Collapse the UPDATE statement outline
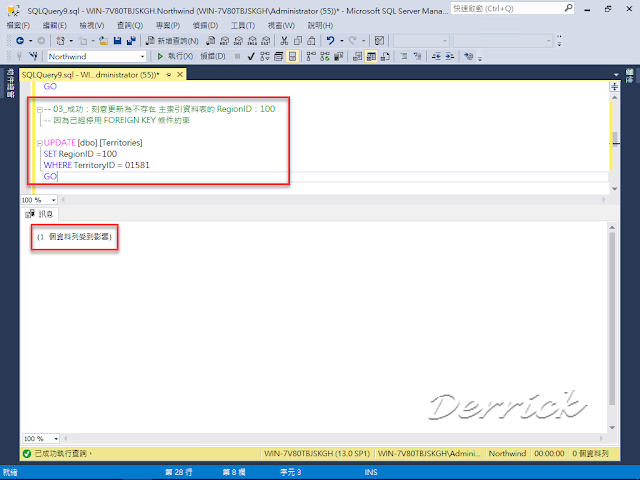640x480 pixels. point(40,143)
